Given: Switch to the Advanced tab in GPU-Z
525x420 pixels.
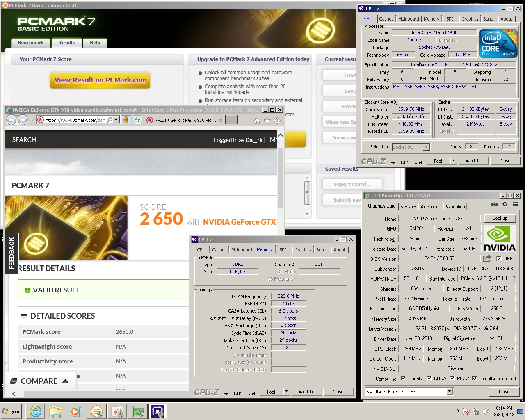Looking at the screenshot, I should (431, 207).
